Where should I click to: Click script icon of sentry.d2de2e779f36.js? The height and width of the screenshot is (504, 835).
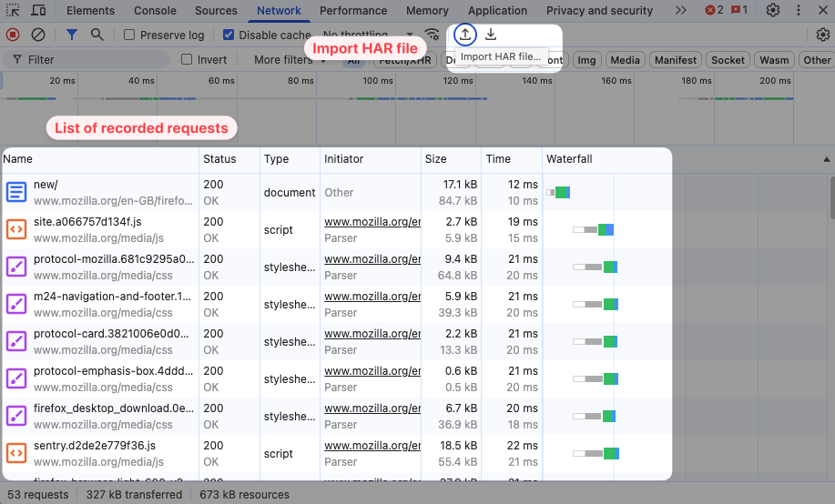[x=16, y=453]
